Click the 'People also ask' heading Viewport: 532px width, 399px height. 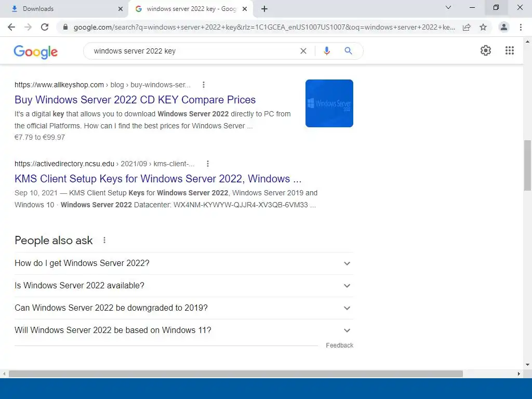(54, 240)
